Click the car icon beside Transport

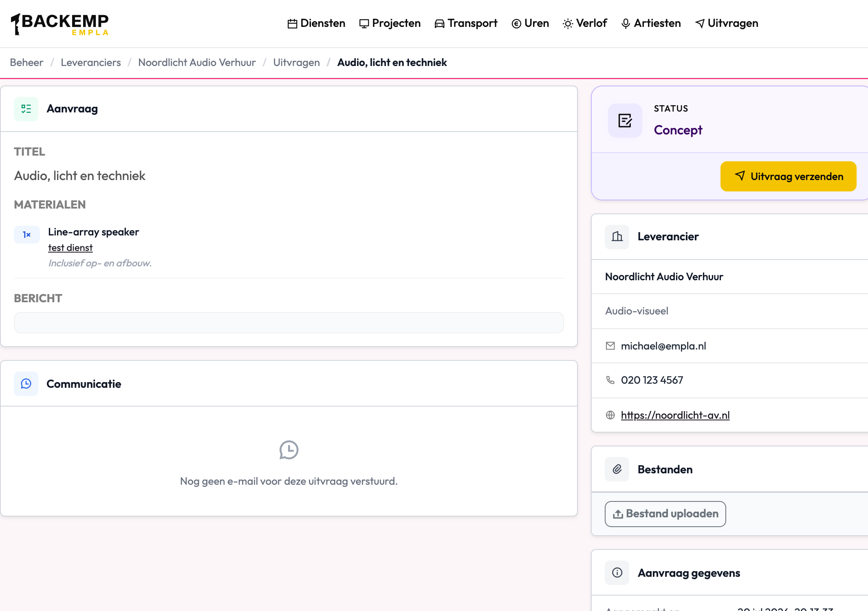point(439,24)
